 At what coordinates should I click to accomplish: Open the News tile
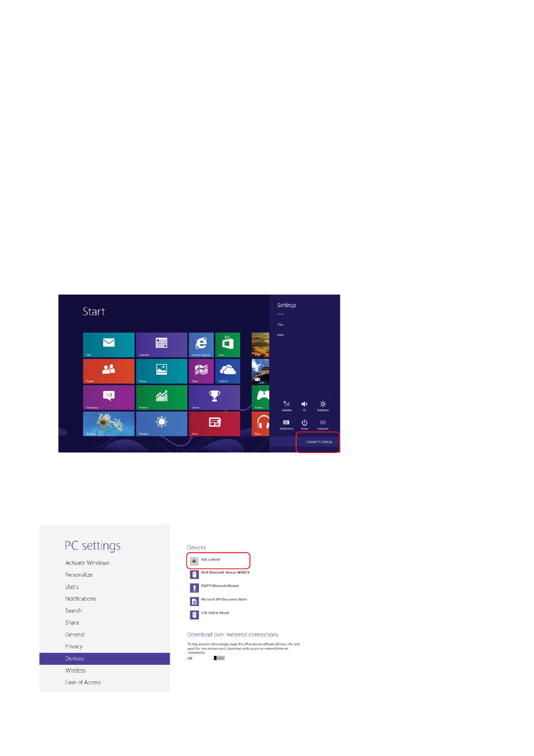pos(214,424)
